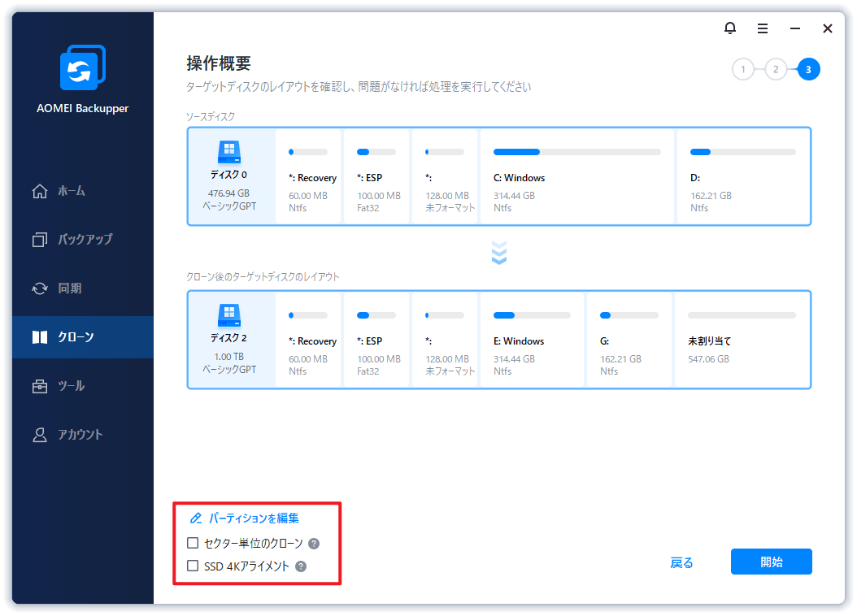Screen dimensions: 857x616
Task: Switch to step 2 indicator
Action: pyautogui.click(x=775, y=69)
